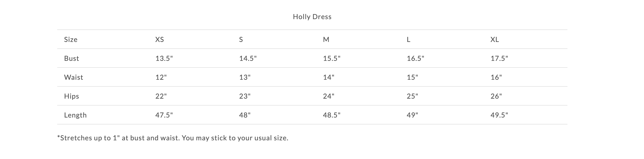
Task: Select the Bust row label
Action: 71,59
